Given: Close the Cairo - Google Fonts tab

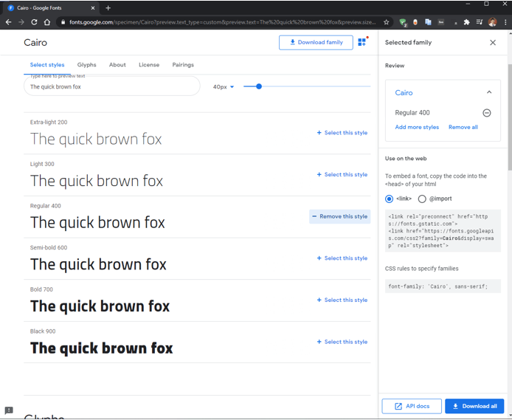Looking at the screenshot, I should pyautogui.click(x=93, y=8).
